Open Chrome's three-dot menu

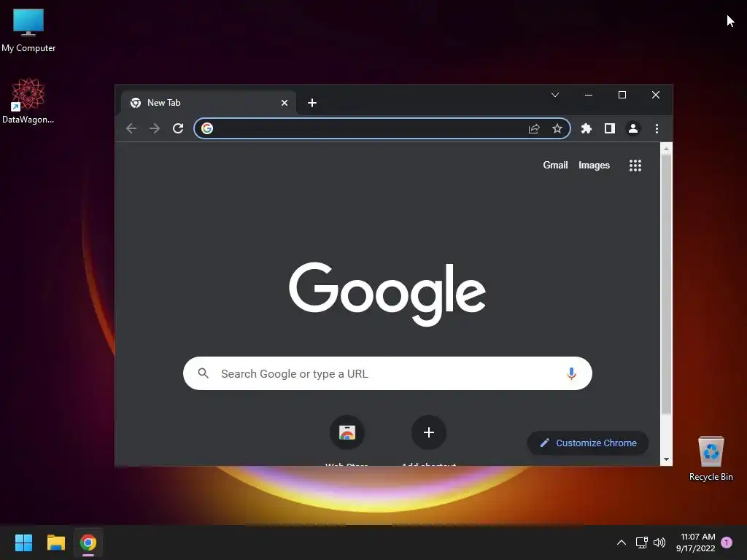[x=657, y=128]
